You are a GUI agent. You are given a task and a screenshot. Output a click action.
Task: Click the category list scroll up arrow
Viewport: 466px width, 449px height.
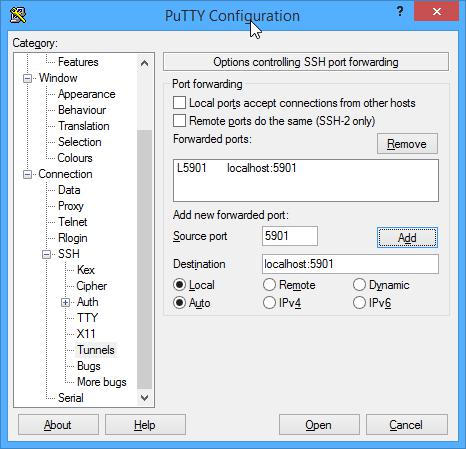[144, 63]
